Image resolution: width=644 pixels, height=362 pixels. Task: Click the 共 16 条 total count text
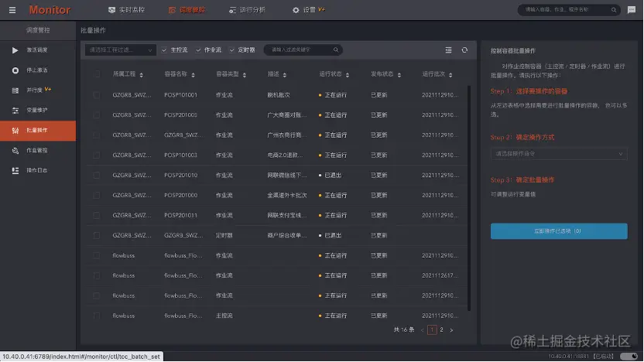tap(404, 330)
